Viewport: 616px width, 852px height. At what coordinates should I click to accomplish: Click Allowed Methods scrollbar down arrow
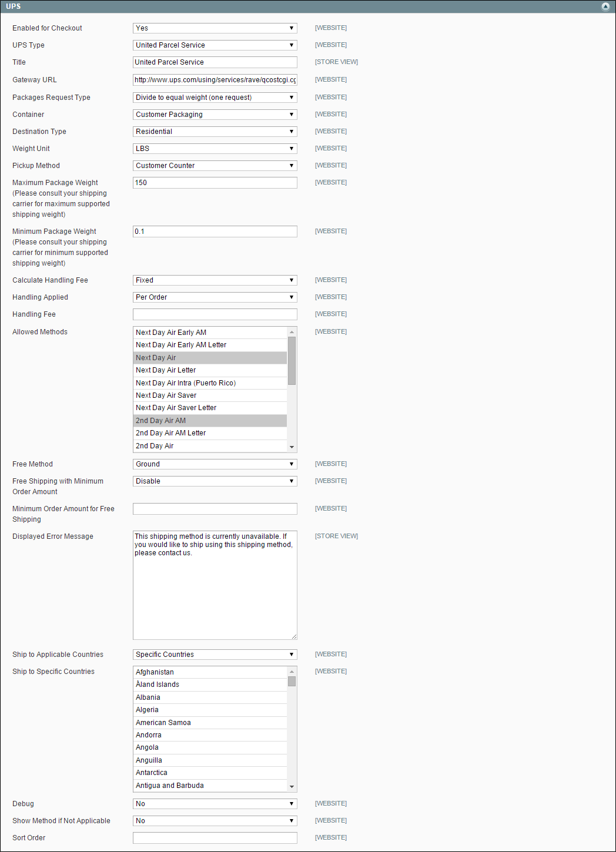coord(292,447)
